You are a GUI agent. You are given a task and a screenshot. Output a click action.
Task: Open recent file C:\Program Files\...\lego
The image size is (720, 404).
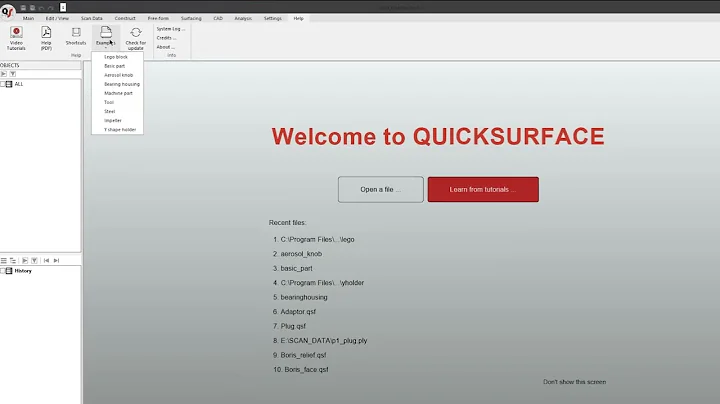(x=317, y=239)
